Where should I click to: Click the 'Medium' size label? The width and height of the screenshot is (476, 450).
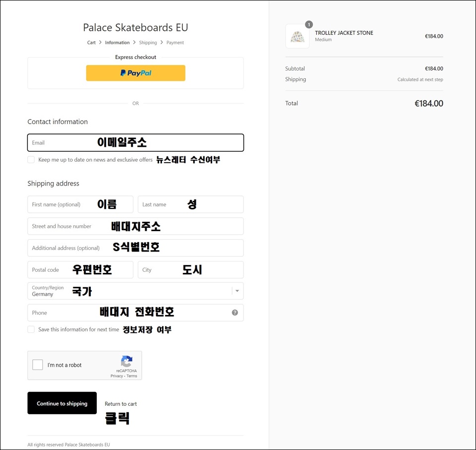323,40
